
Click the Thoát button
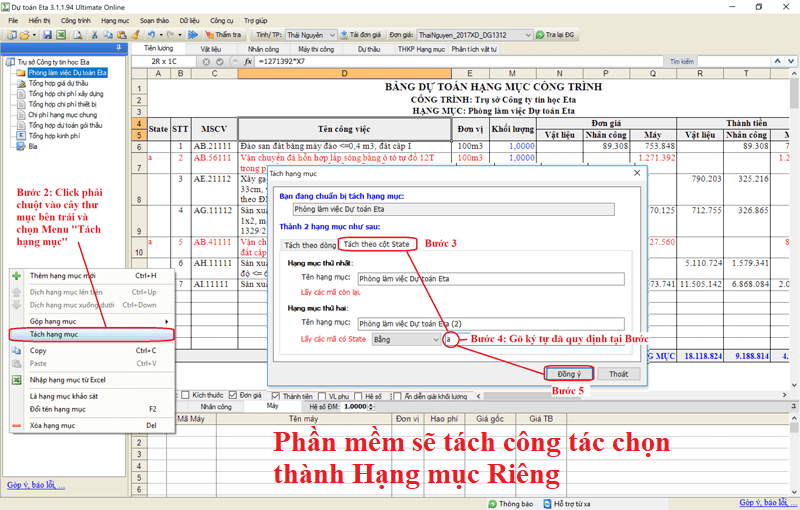618,374
